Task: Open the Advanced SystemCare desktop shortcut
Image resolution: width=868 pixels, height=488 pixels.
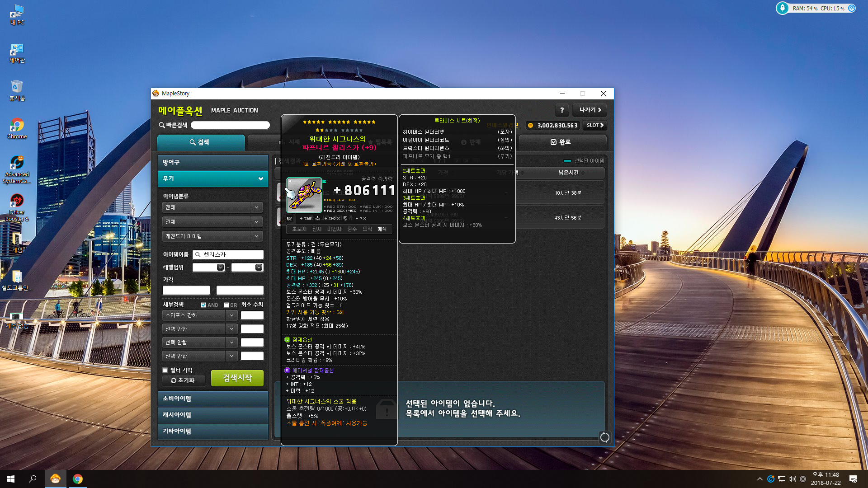Action: point(17,169)
